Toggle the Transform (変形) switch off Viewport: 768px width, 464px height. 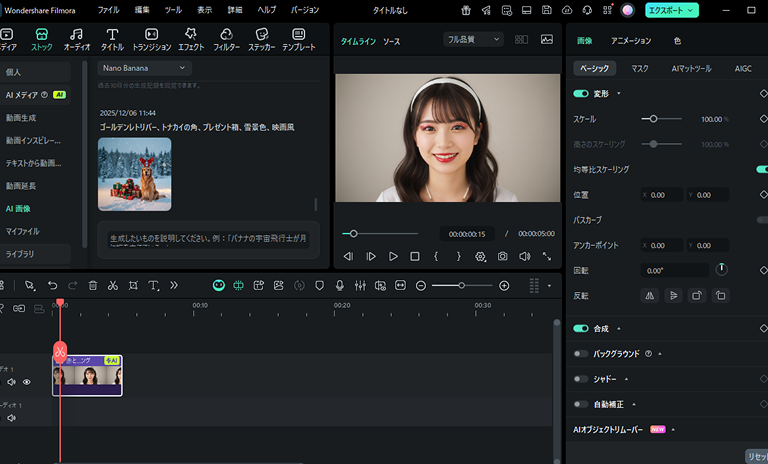(581, 93)
